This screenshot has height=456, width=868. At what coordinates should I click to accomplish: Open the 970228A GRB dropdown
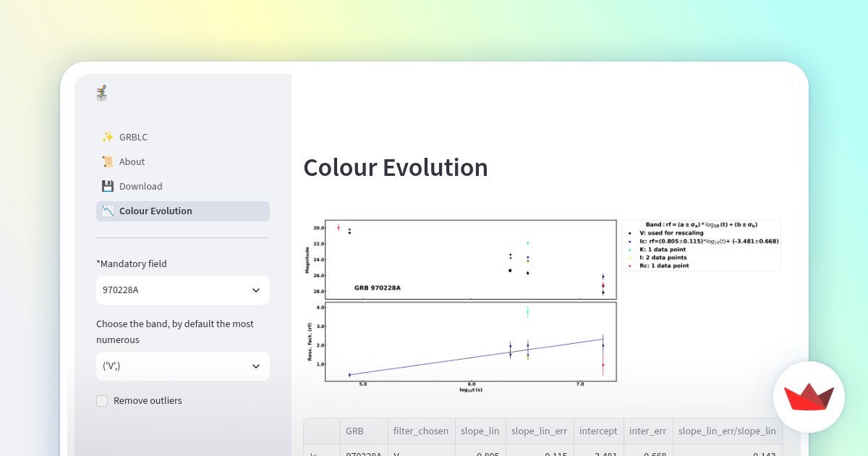183,290
